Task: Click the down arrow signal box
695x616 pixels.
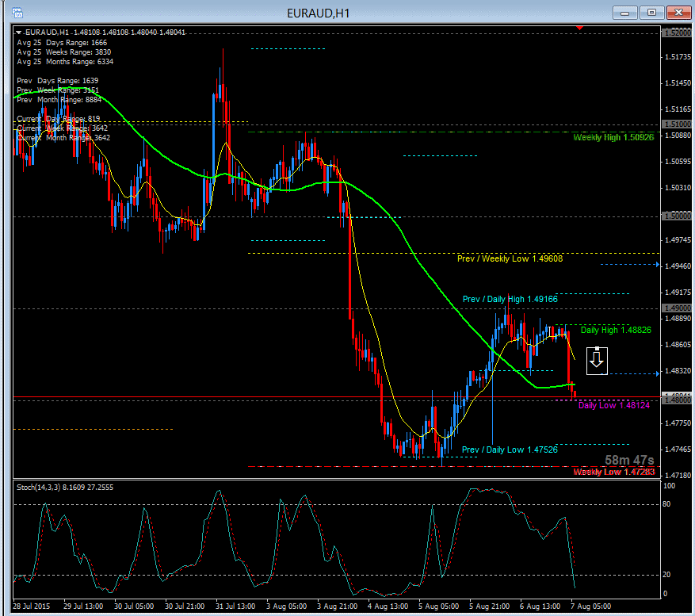Action: 597,360
